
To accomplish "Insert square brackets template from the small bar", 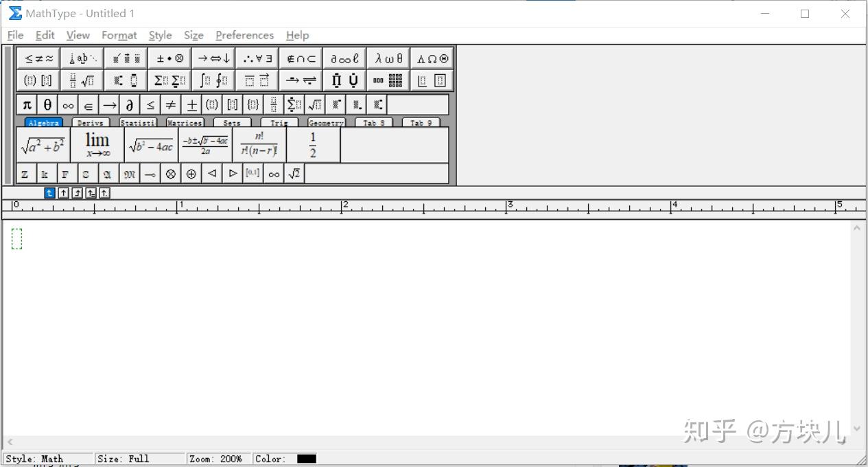I will pos(233,104).
